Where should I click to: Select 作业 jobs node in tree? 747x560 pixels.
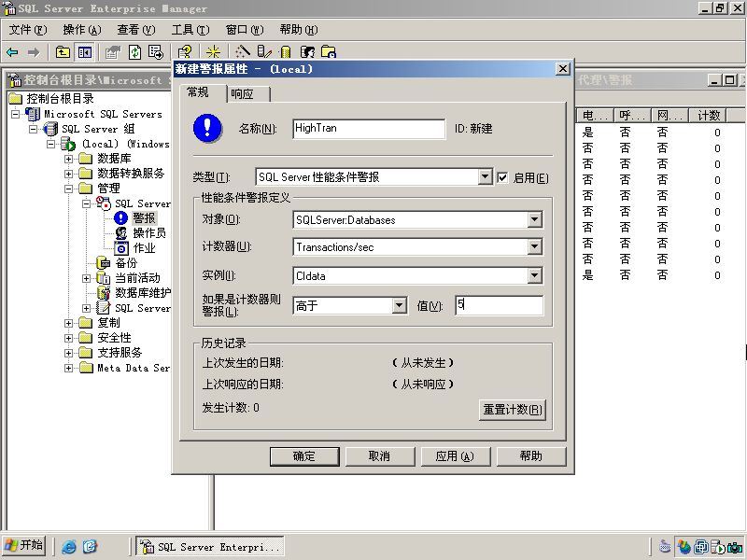[144, 248]
